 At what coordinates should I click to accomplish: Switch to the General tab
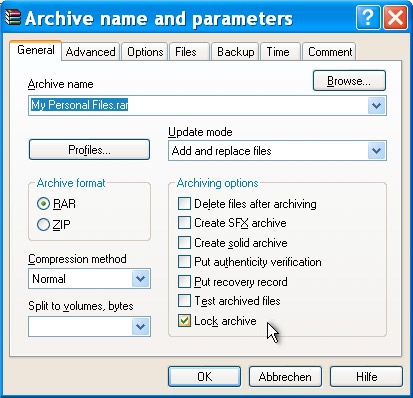36,50
